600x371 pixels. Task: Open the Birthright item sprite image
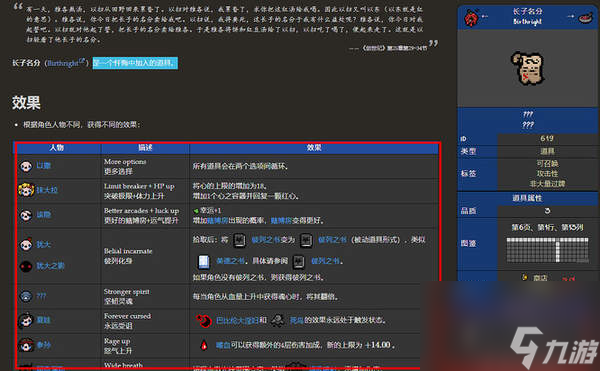pos(527,68)
